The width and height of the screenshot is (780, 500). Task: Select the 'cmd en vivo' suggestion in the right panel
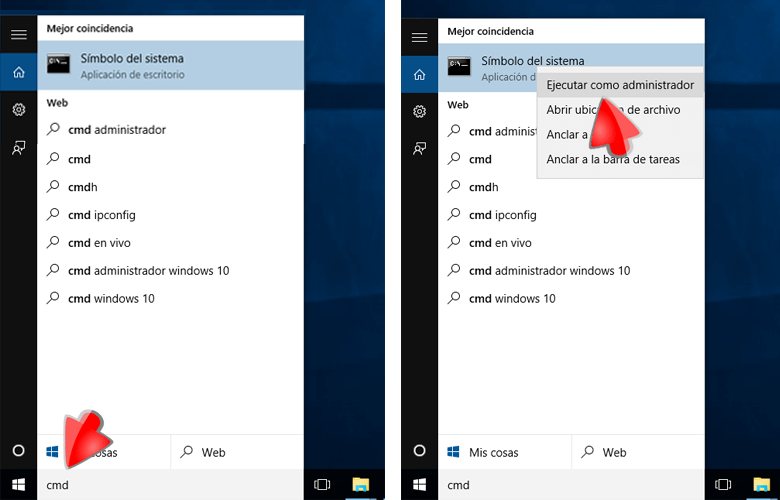500,243
